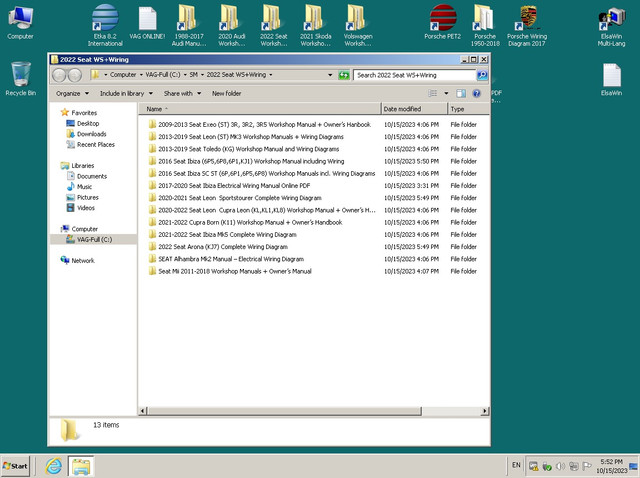The height and width of the screenshot is (478, 640).
Task: Sort by Date modified column header
Action: click(x=414, y=109)
